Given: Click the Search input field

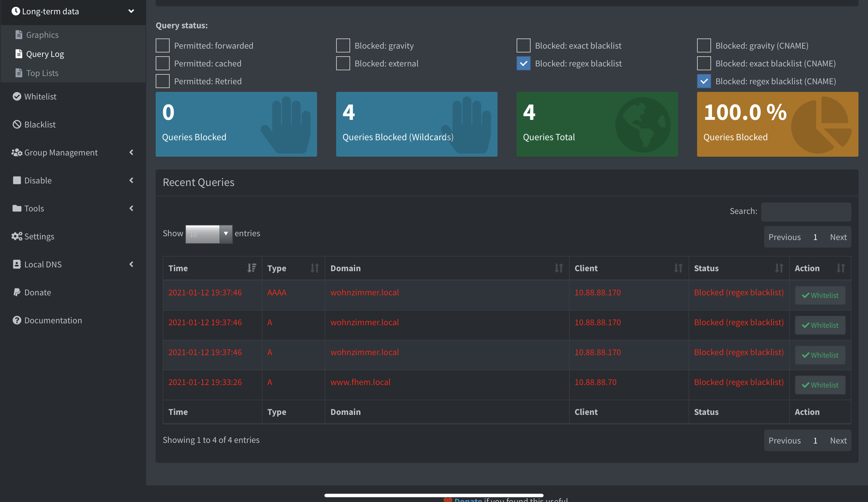Looking at the screenshot, I should 806,211.
